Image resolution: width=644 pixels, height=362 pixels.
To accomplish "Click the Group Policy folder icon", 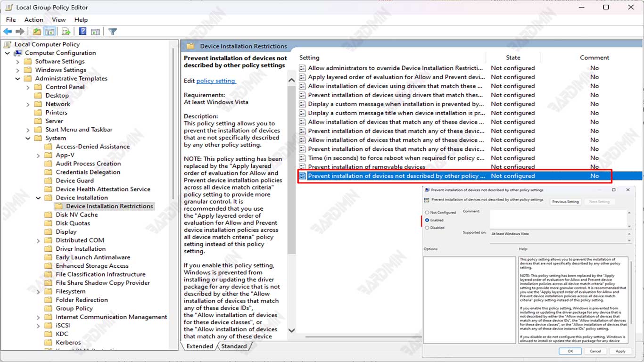I will pyautogui.click(x=48, y=308).
